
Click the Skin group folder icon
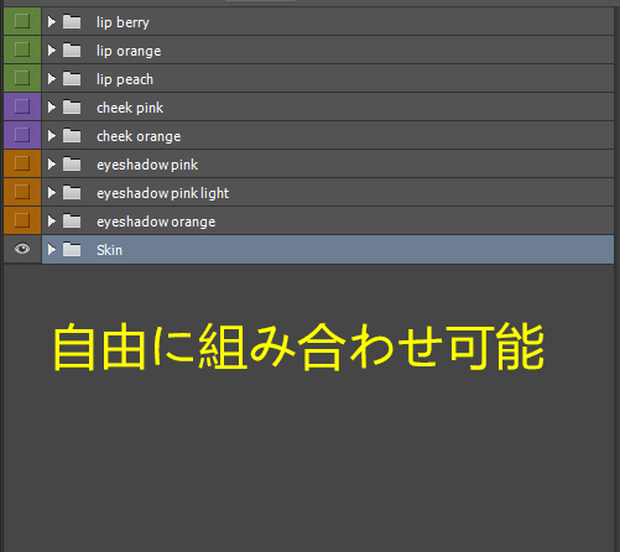coord(72,250)
